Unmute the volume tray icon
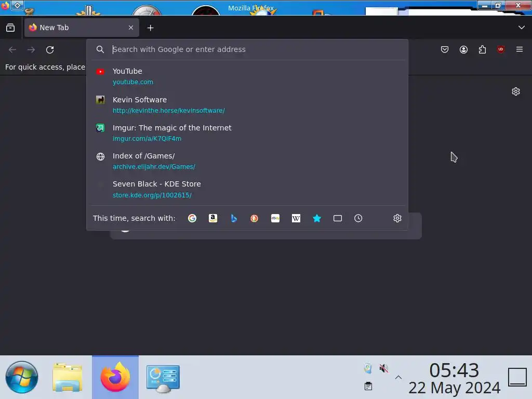 click(x=384, y=368)
